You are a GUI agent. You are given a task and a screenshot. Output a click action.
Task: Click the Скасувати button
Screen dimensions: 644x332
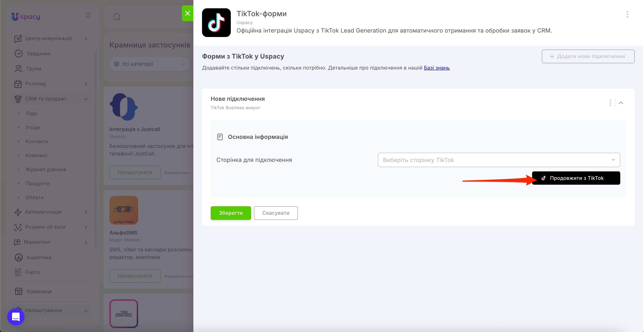coord(276,213)
